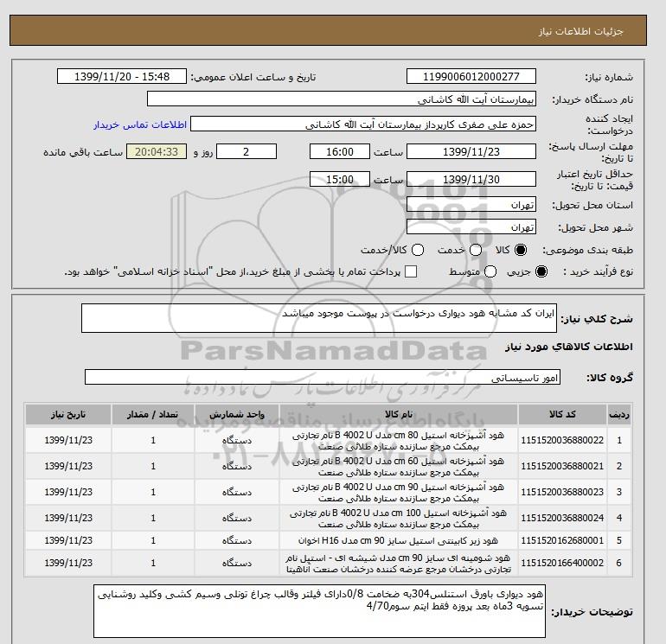This screenshot has width=666, height=644.
Task: Select the متوسط purchase type radio
Action: 490,271
